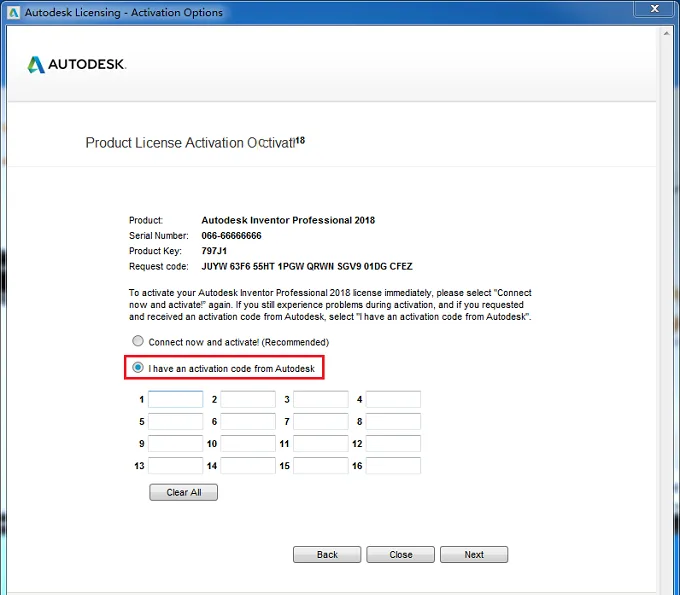Click the Product: label
680x595 pixels.
coord(146,220)
